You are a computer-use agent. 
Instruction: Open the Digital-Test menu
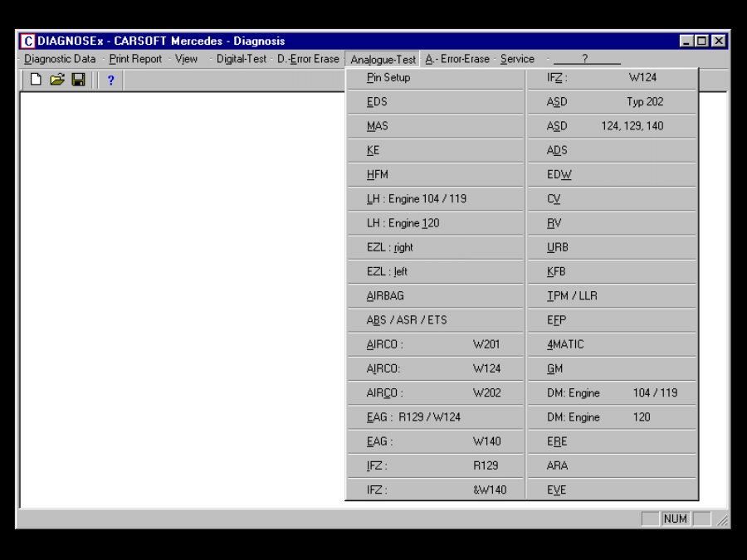pyautogui.click(x=242, y=59)
